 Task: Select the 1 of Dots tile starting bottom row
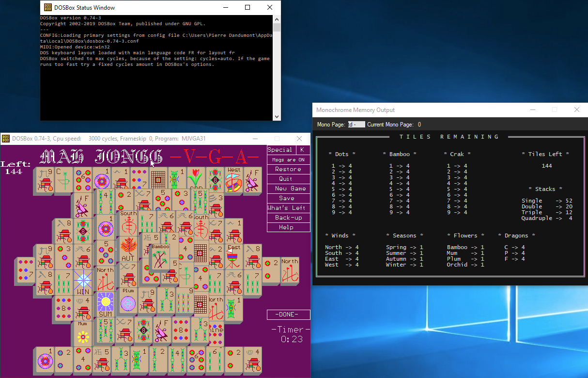[45, 360]
